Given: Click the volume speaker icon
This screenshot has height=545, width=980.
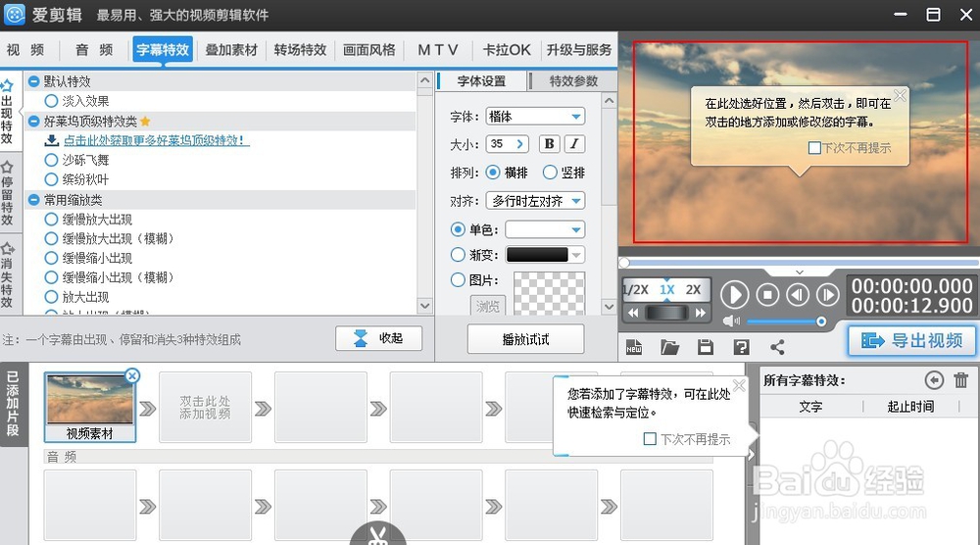Looking at the screenshot, I should (x=731, y=322).
